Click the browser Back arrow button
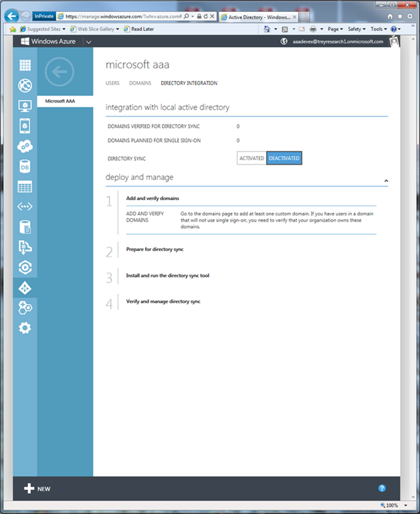 point(12,16)
